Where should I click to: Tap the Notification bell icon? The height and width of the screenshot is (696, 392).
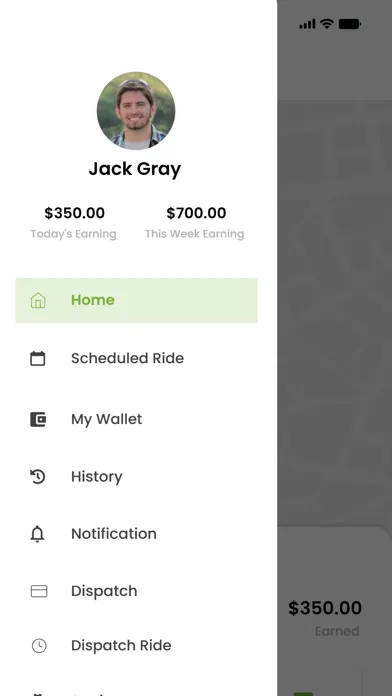coord(37,534)
